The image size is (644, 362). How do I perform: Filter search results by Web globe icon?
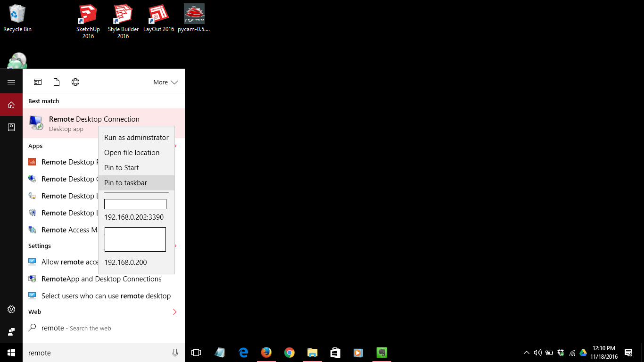75,82
